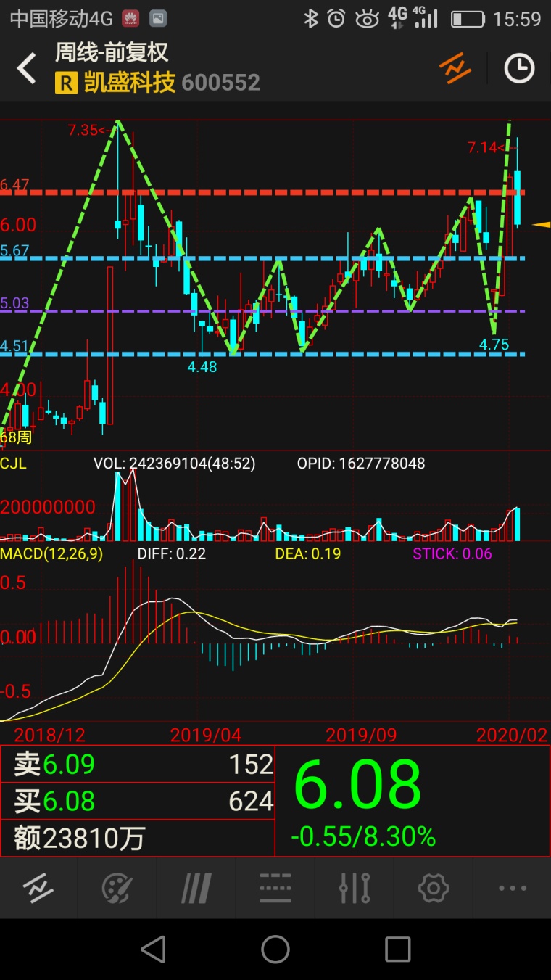Tap the yellow R margin badge
This screenshot has height=980, width=551.
(65, 83)
